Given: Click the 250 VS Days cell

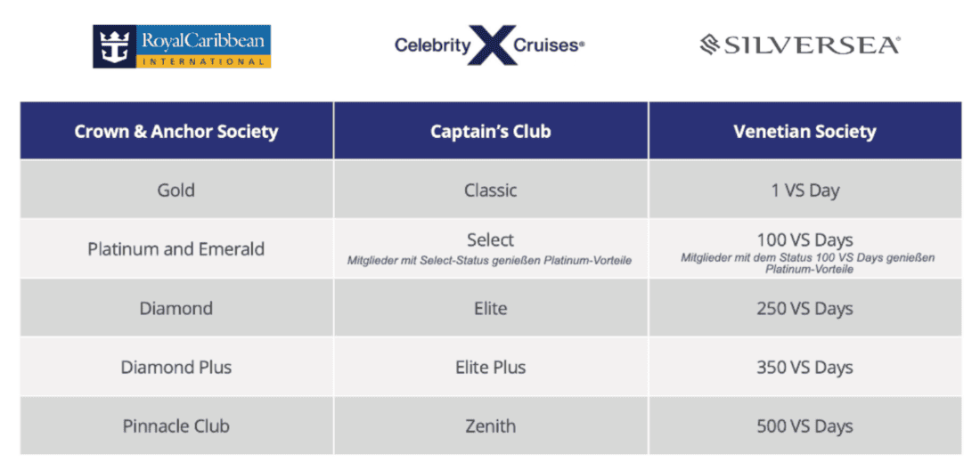Looking at the screenshot, I should [805, 308].
